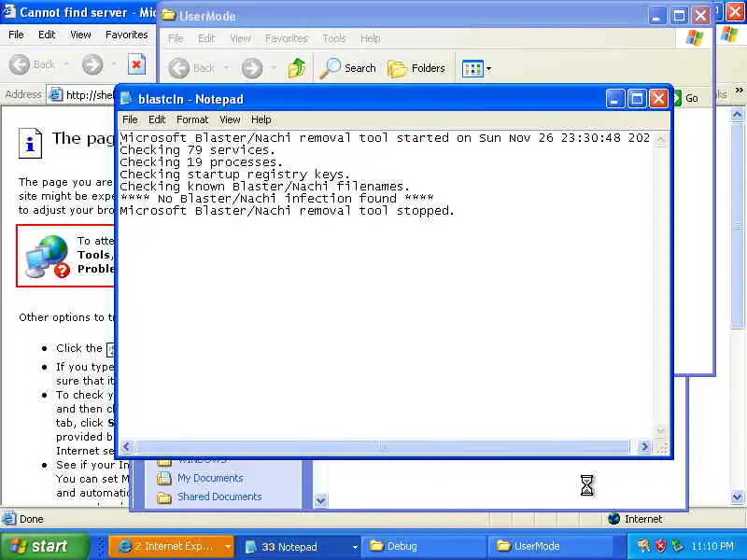
Task: Click Views icon in UserMode toolbar
Action: pos(472,68)
